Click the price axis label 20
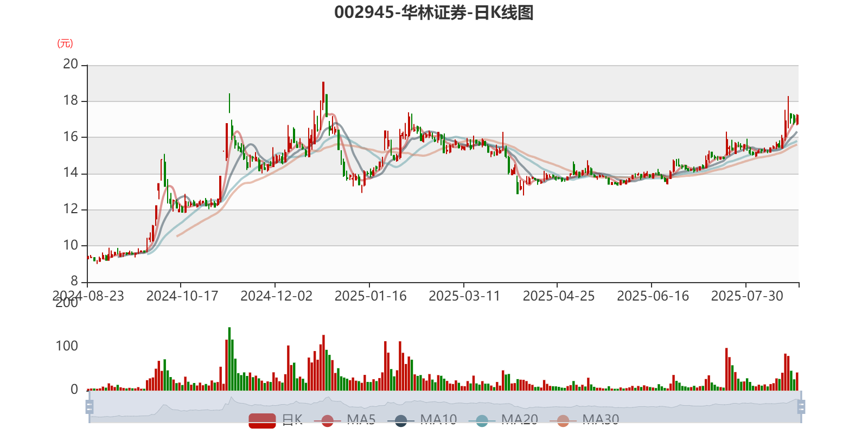Viewport: 868px width, 434px height. tap(71, 64)
